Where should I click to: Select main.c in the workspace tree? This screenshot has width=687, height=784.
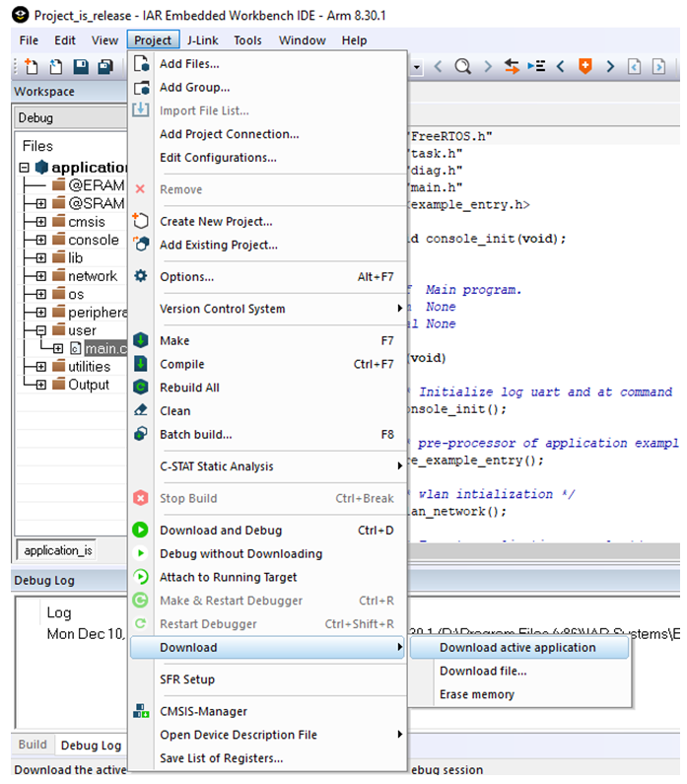[104, 348]
